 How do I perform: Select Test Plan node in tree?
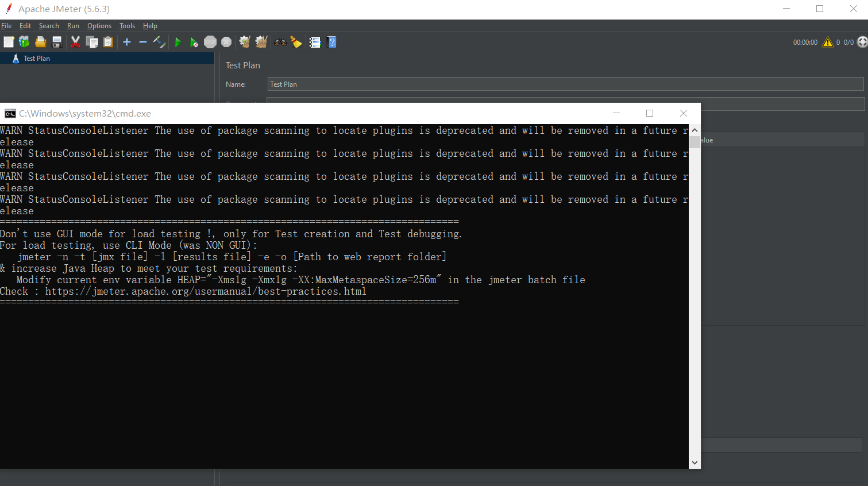[x=36, y=59]
